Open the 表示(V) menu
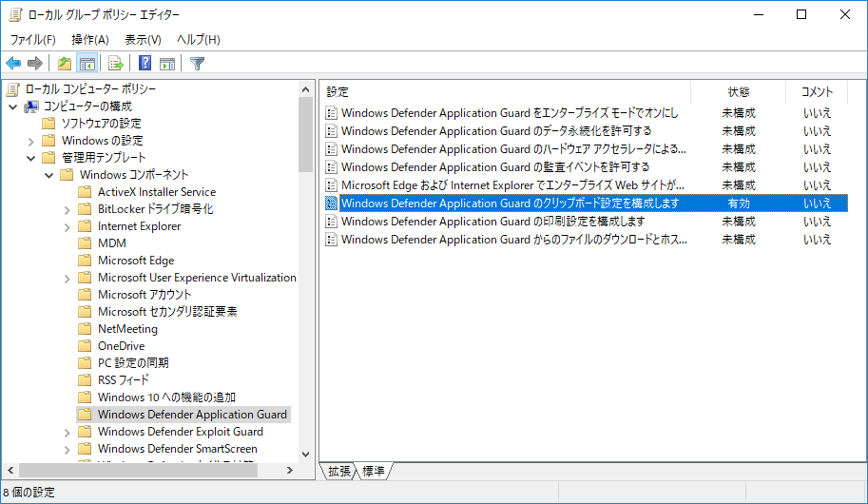 [143, 40]
